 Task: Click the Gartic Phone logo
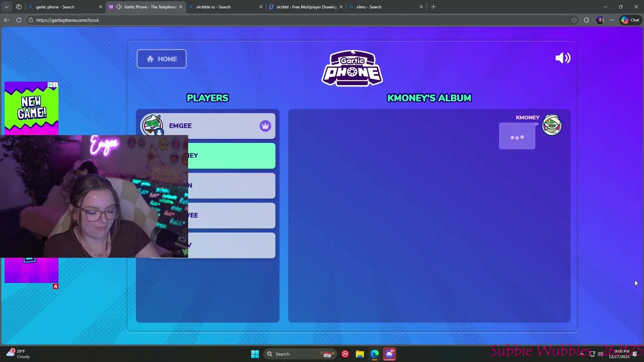[352, 68]
